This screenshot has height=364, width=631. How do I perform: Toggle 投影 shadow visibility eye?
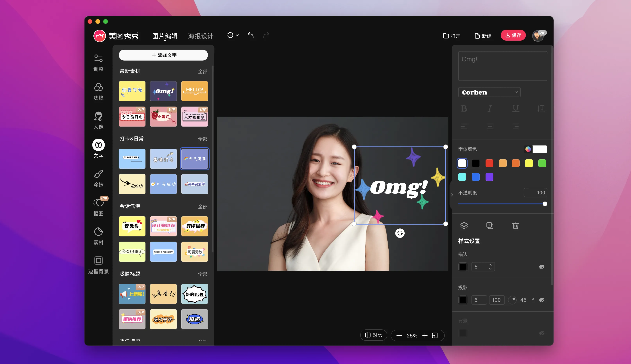coord(542,300)
